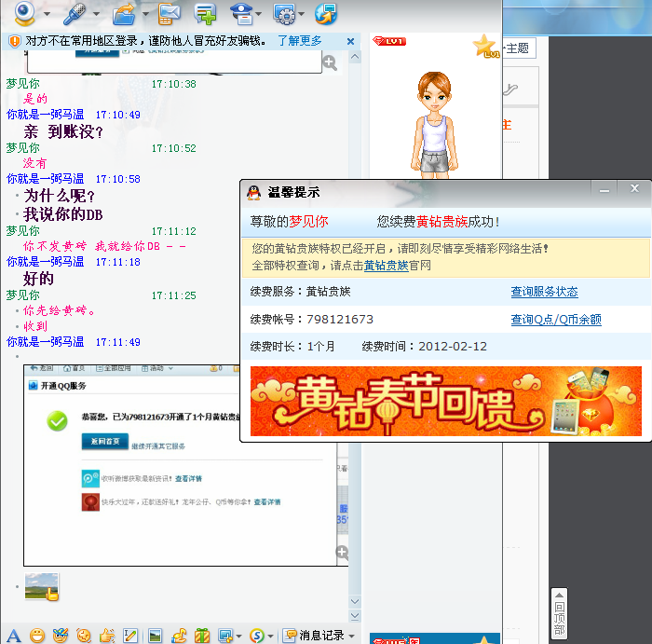652x644 pixels.
Task: Click the pink message 你先给黄砖。
Action: pos(59,310)
